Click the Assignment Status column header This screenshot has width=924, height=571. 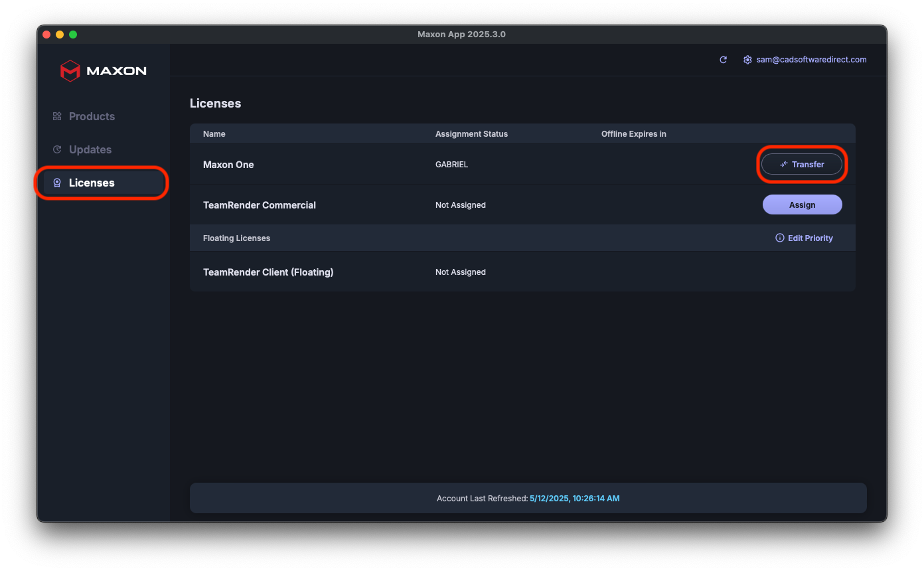471,133
